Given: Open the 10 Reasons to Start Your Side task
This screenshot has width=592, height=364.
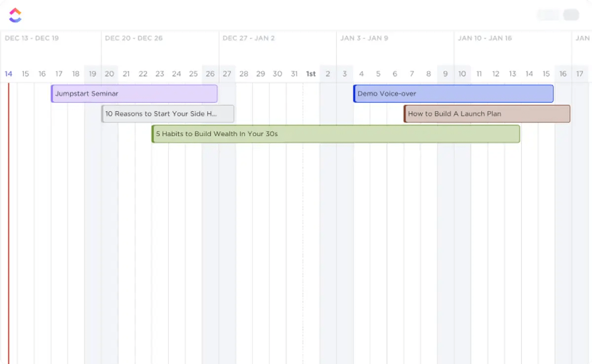Looking at the screenshot, I should (167, 113).
